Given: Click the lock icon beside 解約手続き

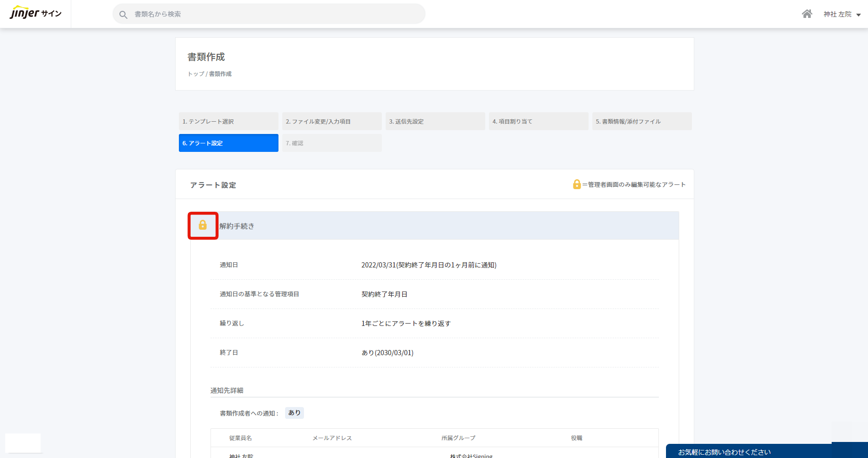Looking at the screenshot, I should 203,225.
